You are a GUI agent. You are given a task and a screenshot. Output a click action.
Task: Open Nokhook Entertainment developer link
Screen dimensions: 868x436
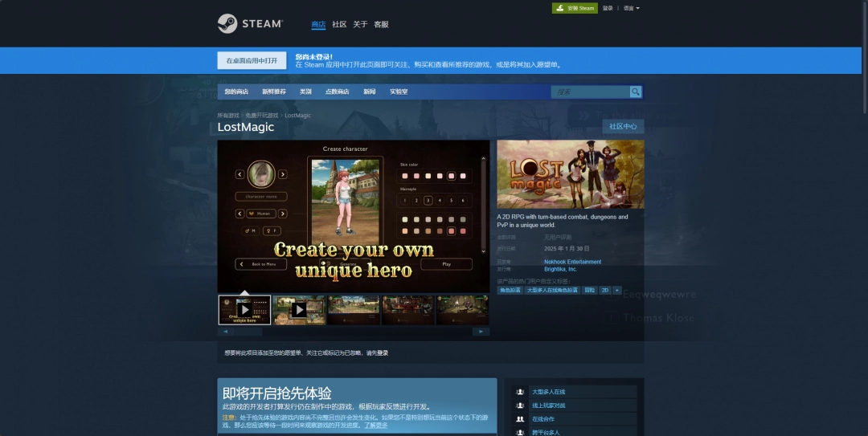click(x=572, y=262)
